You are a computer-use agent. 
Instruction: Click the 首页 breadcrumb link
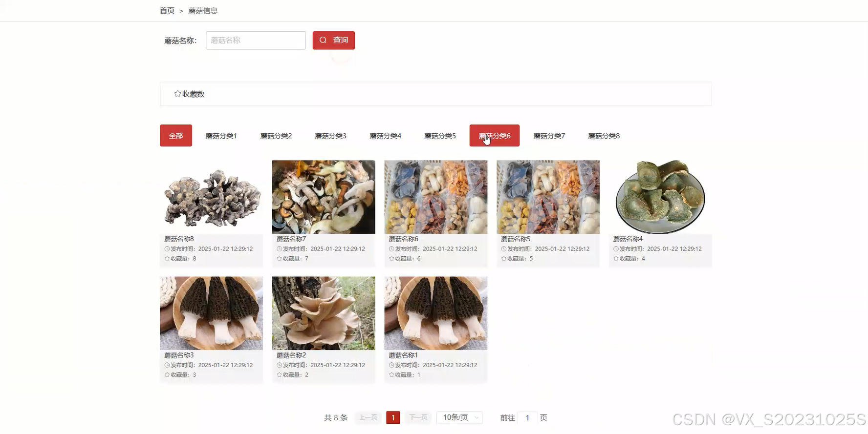click(167, 11)
